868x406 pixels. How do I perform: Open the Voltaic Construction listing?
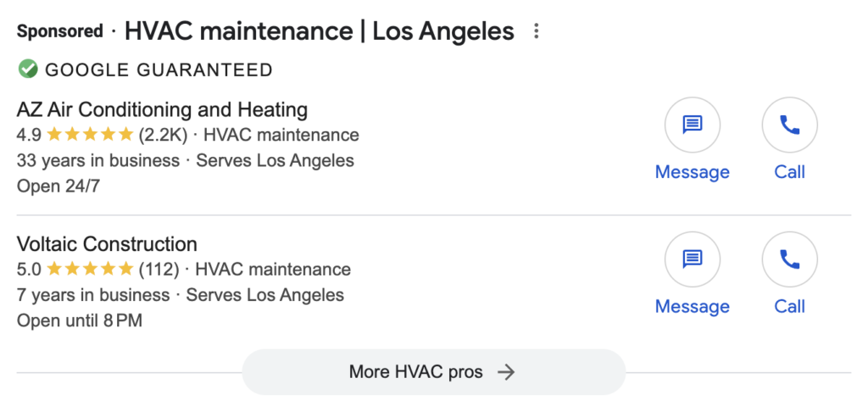[107, 244]
